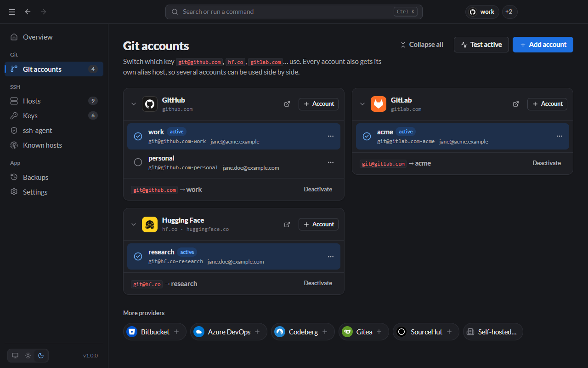Switch to dark theme
Viewport: 588px width, 368px height.
pos(41,356)
